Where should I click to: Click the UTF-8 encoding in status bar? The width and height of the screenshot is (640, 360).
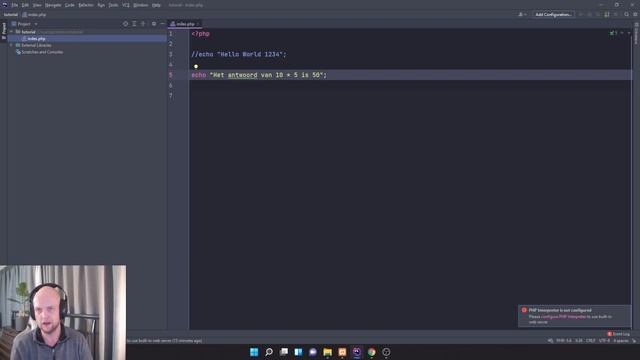(x=604, y=341)
